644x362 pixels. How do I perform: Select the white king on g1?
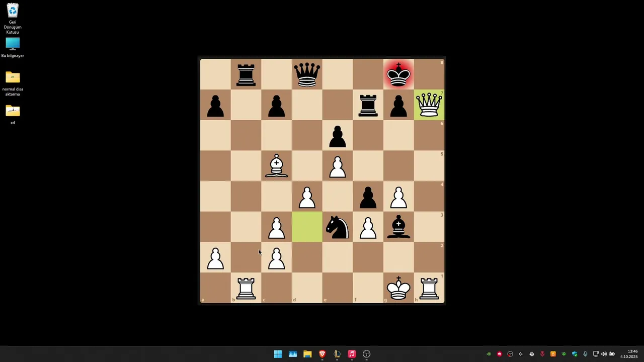pyautogui.click(x=398, y=288)
